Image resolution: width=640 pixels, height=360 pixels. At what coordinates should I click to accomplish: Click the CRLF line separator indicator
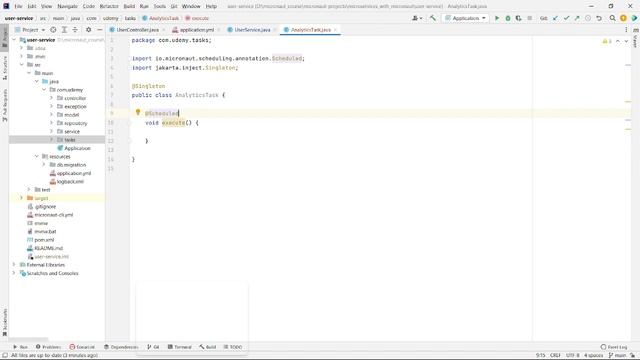coord(555,355)
